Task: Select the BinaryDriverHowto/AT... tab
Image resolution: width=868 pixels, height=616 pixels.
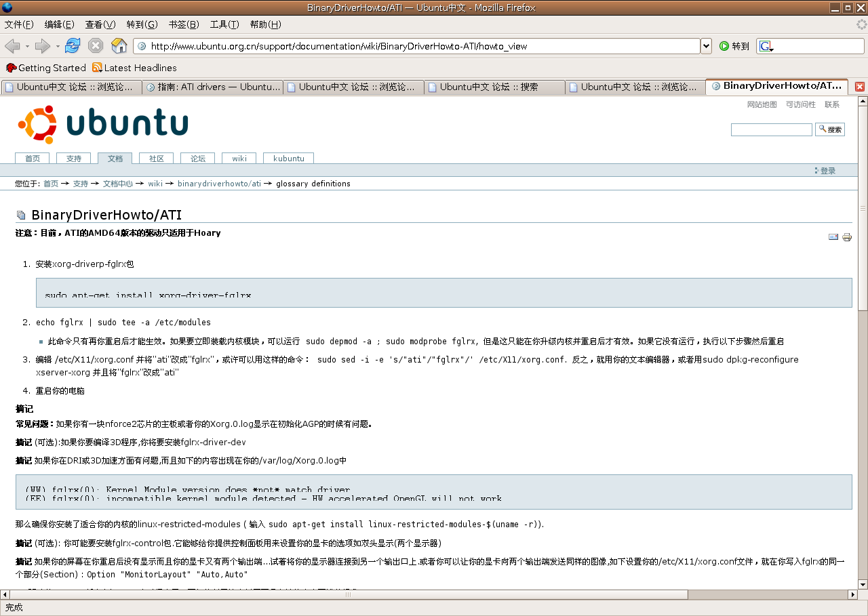Action: coord(776,86)
